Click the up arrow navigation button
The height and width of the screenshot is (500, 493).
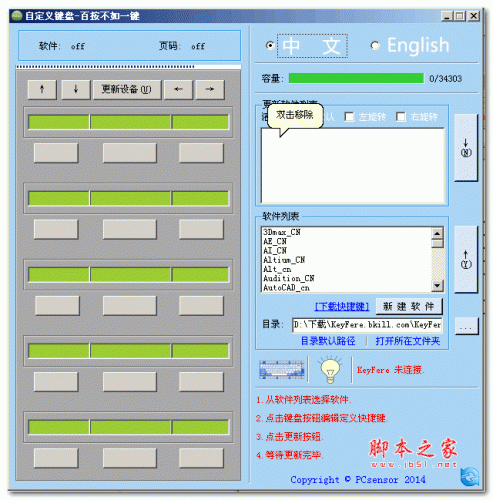click(x=42, y=89)
